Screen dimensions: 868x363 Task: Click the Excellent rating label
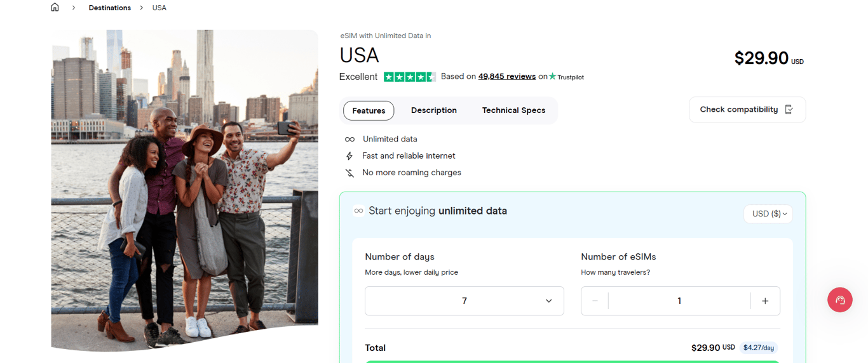[x=358, y=77]
